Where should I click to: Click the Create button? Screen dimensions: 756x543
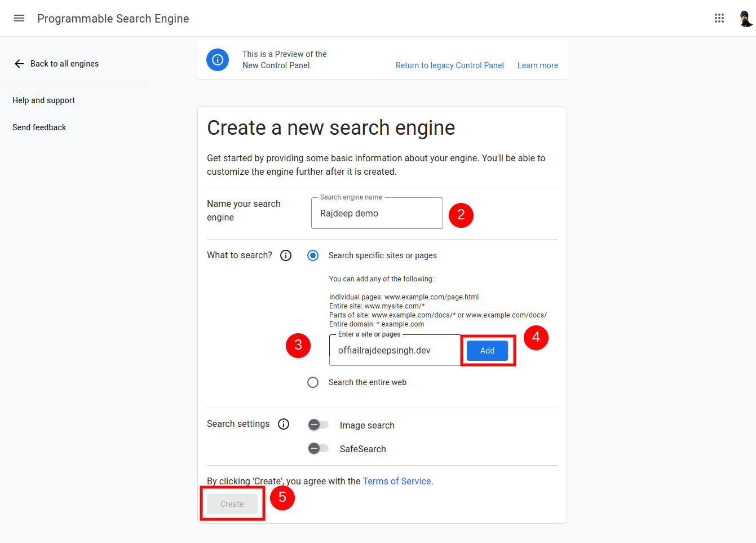[232, 504]
